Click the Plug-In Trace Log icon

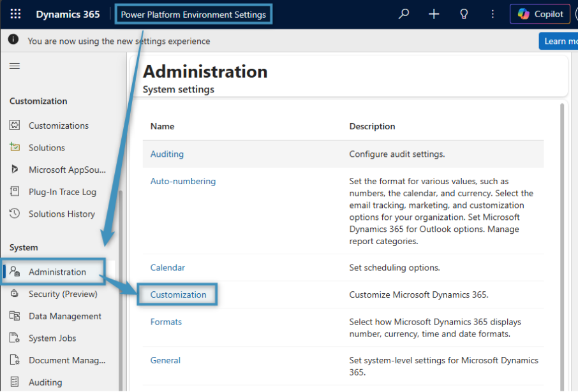tap(15, 192)
